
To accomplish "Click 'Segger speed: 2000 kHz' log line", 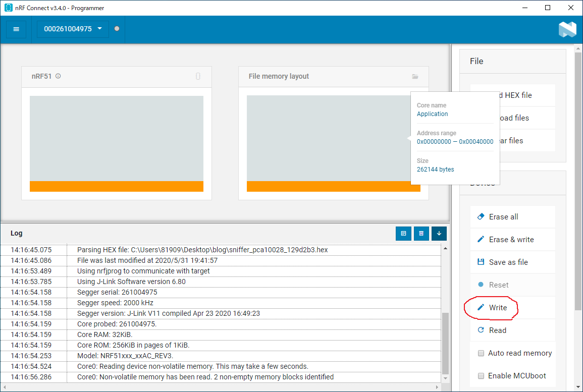I will [115, 303].
